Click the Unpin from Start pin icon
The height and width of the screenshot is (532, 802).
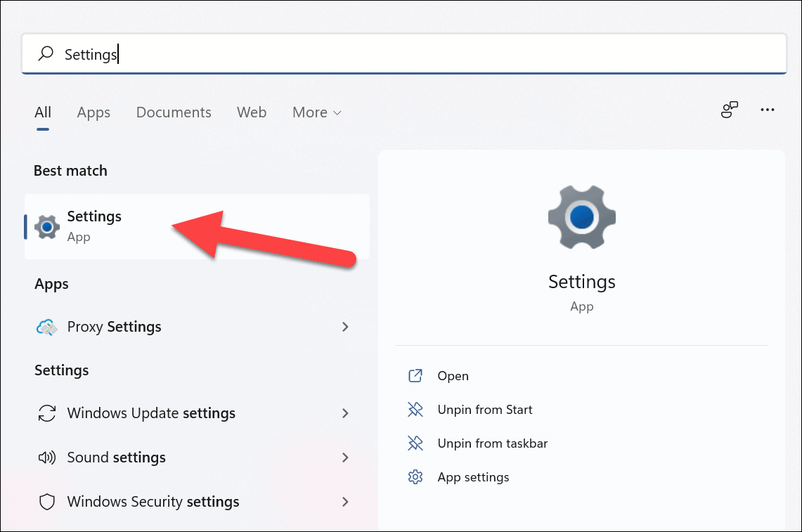pos(415,409)
